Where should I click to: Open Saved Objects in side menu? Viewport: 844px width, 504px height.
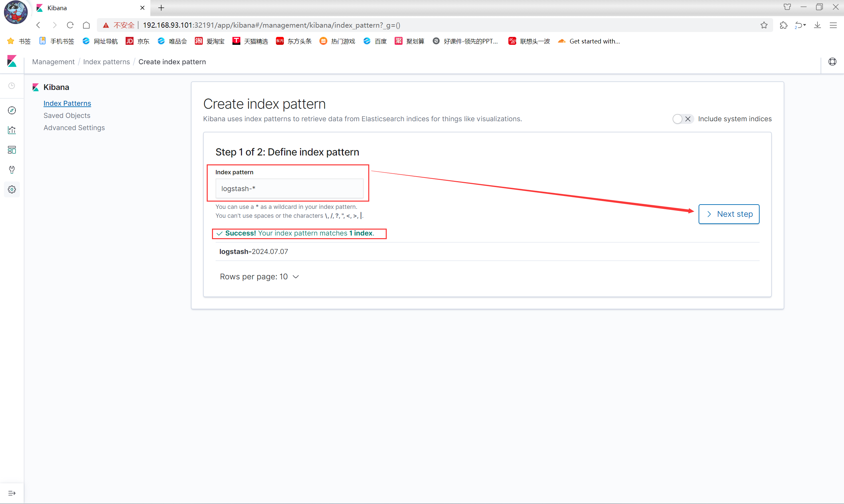coord(67,116)
